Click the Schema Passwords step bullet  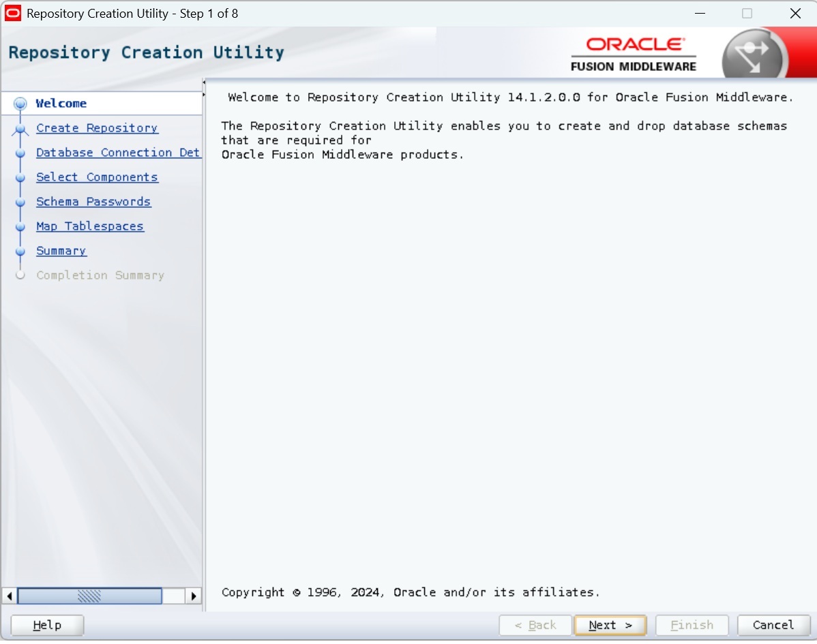[x=20, y=202]
